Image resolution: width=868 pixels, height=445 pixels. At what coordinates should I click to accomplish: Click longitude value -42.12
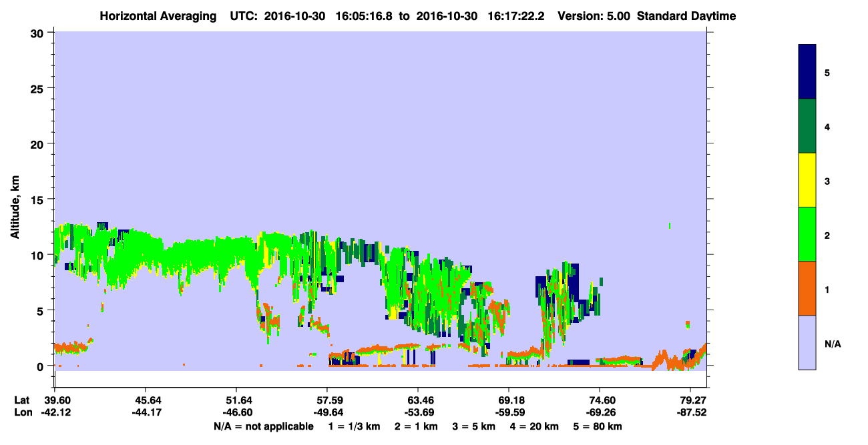tap(55, 412)
